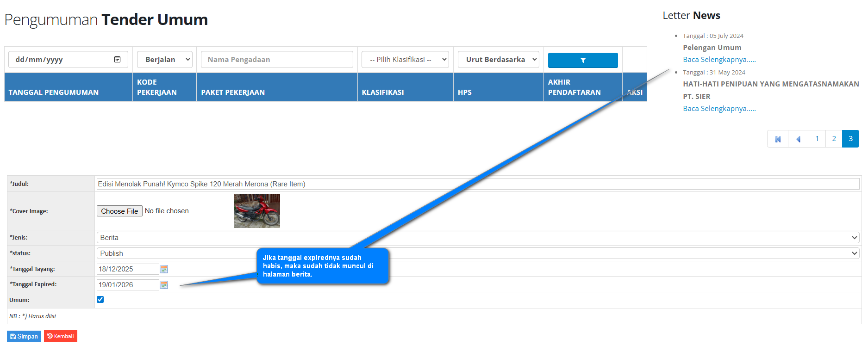This screenshot has height=345, width=868.
Task: Expand the status dropdown showing Publish
Action: (477, 253)
